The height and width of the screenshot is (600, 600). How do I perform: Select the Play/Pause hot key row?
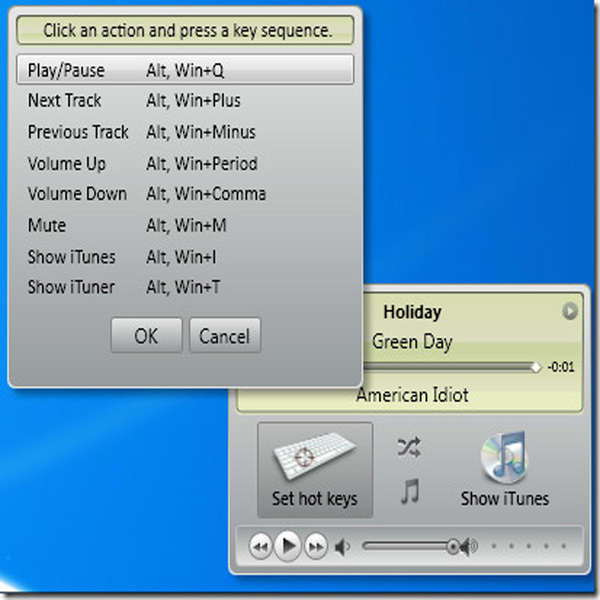pos(185,70)
